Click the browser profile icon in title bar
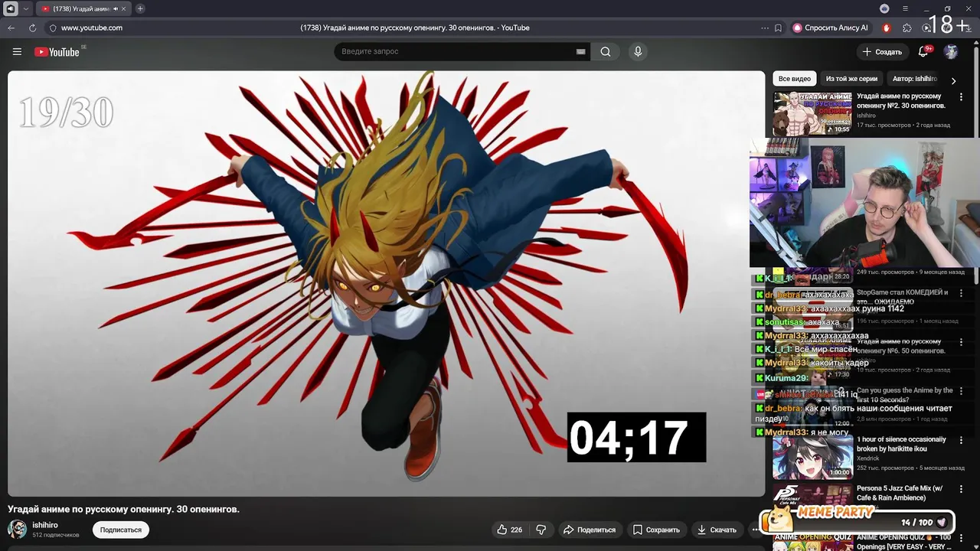This screenshot has width=980, height=551. (884, 8)
